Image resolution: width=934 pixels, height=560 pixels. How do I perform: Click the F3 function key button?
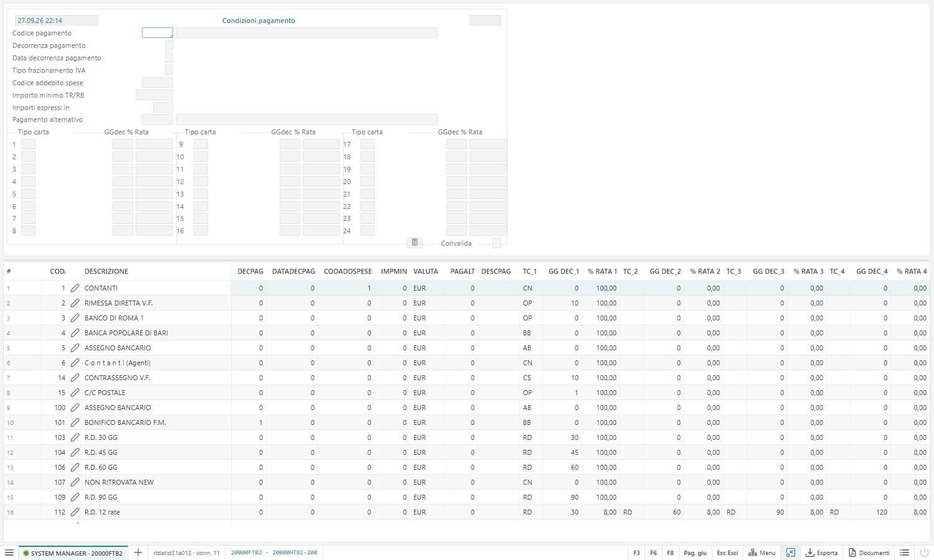coord(636,553)
